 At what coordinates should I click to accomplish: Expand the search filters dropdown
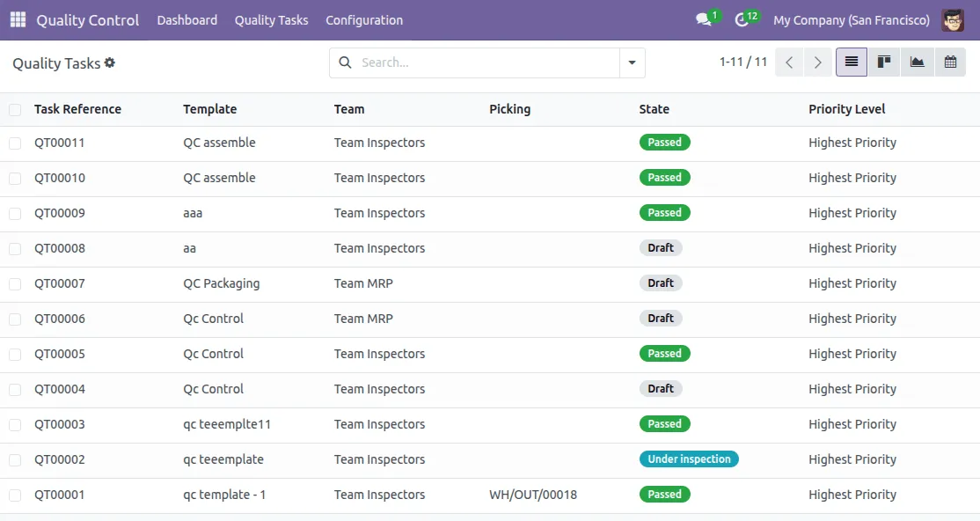[632, 62]
